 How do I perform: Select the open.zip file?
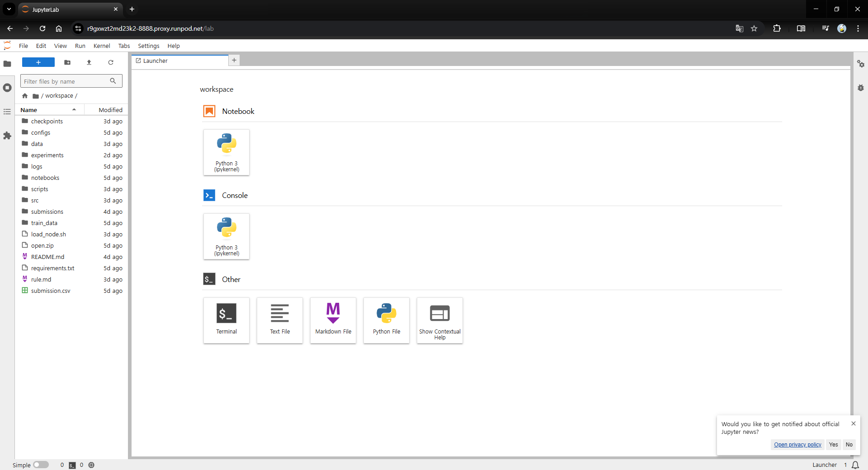(x=71, y=245)
